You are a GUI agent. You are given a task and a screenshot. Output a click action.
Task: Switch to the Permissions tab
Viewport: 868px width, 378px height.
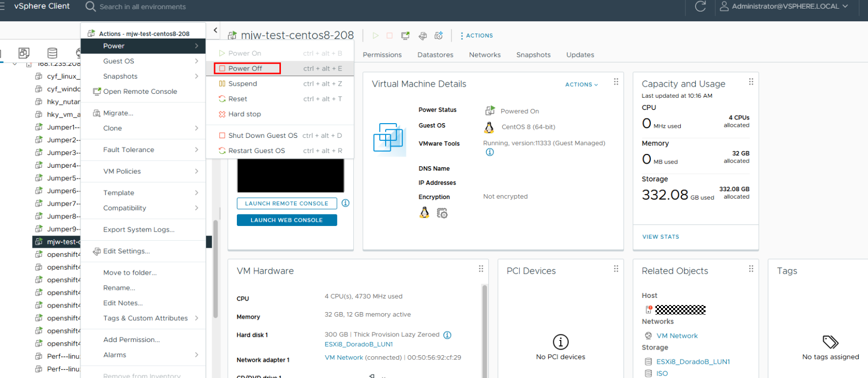[382, 55]
